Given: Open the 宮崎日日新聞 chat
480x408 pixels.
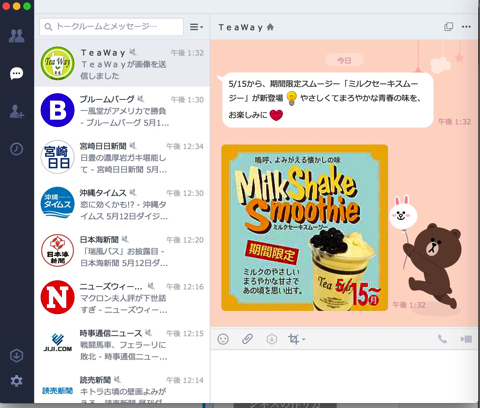Looking at the screenshot, I should pyautogui.click(x=122, y=157).
